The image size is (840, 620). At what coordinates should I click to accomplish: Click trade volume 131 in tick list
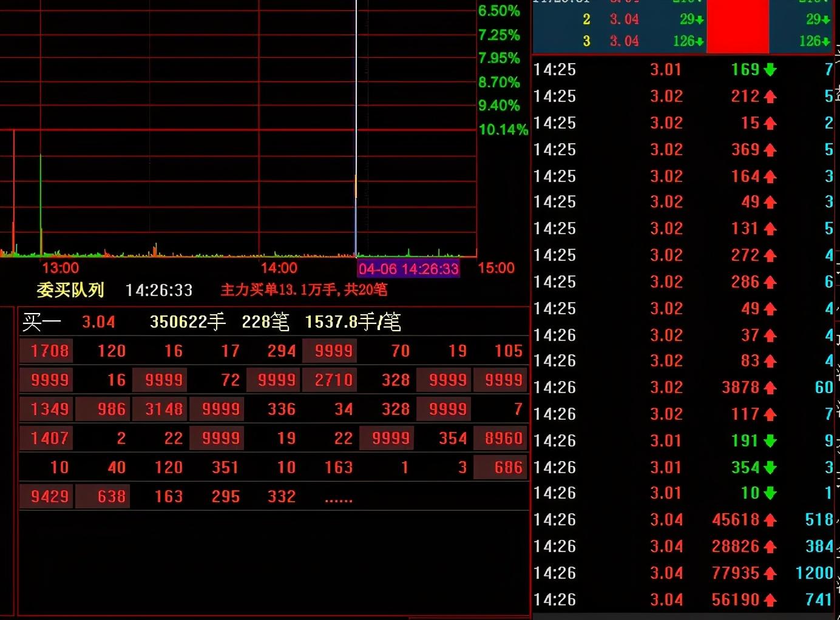click(x=745, y=229)
